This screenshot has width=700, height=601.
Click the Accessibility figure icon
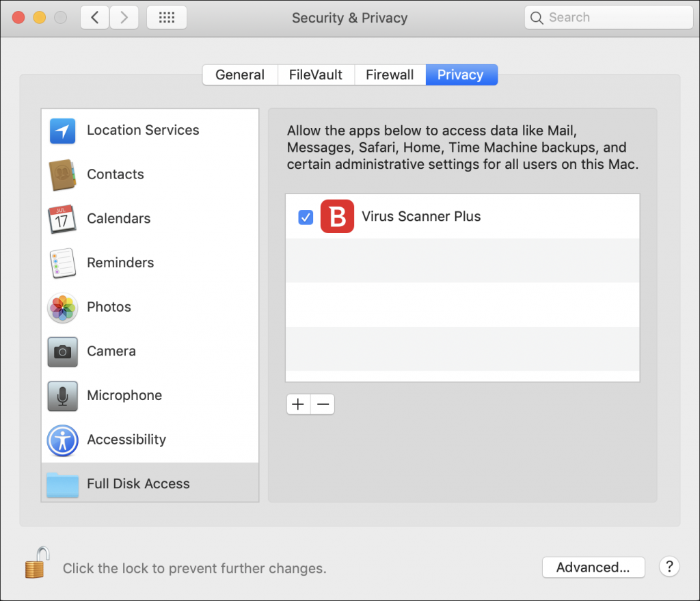[62, 440]
